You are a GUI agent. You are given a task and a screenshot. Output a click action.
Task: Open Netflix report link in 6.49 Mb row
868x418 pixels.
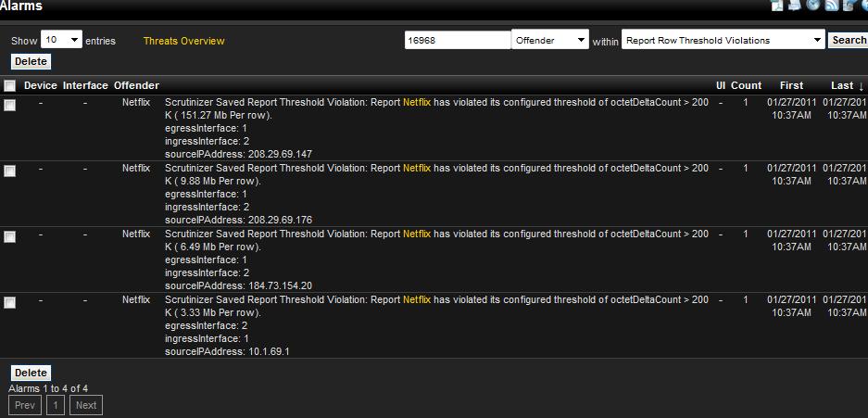(x=417, y=234)
